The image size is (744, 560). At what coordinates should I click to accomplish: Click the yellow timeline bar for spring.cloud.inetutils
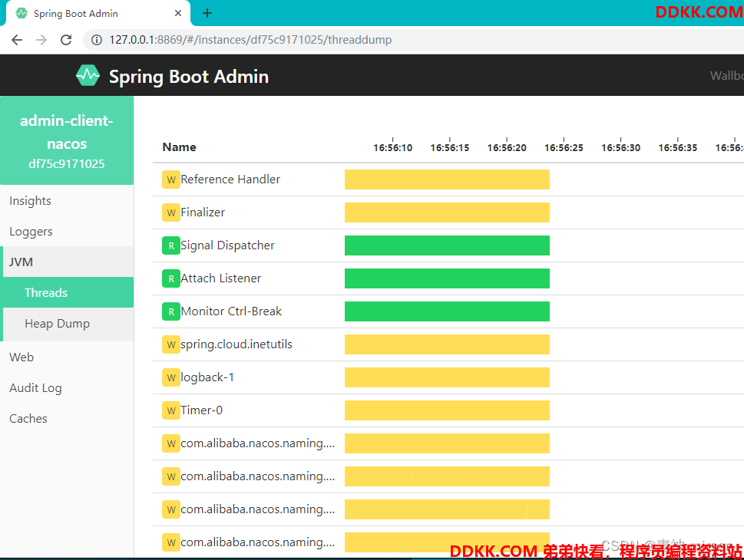point(447,344)
